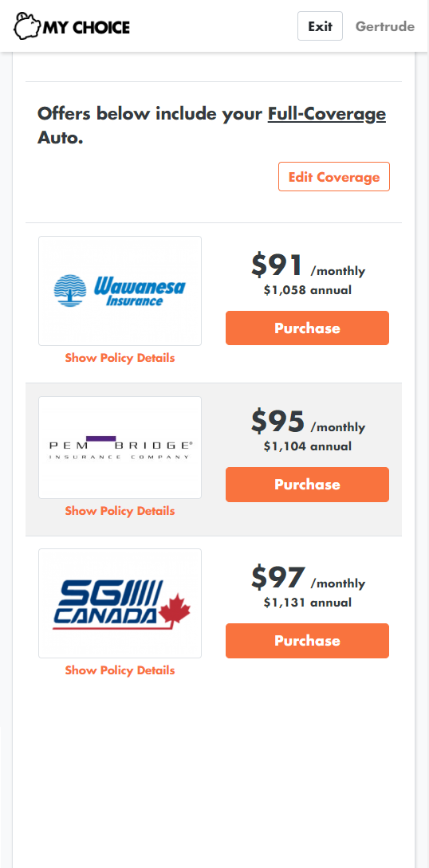Click the $91 monthly price text

[x=308, y=265]
